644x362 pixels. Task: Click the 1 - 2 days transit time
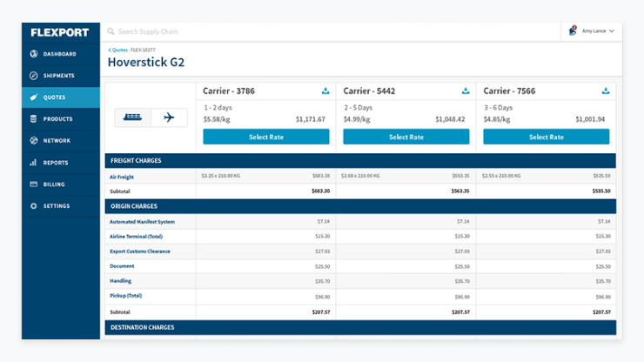tap(218, 108)
